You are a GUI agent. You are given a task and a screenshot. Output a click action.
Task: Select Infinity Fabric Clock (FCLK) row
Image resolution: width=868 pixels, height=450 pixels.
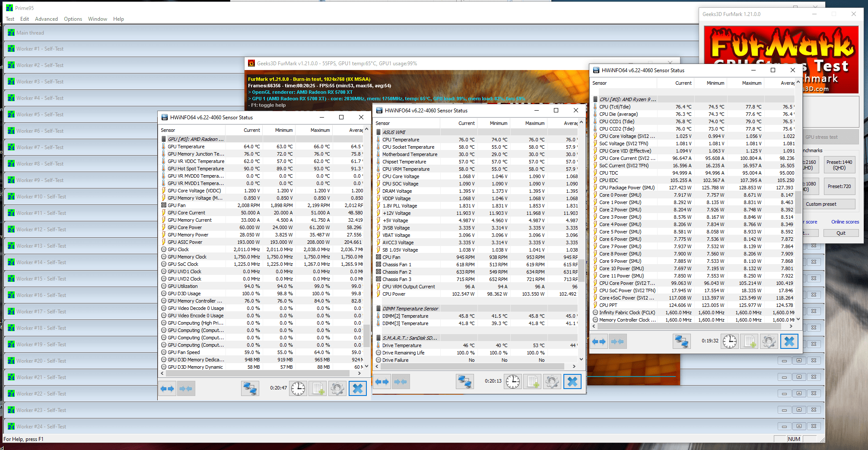[x=693, y=313]
